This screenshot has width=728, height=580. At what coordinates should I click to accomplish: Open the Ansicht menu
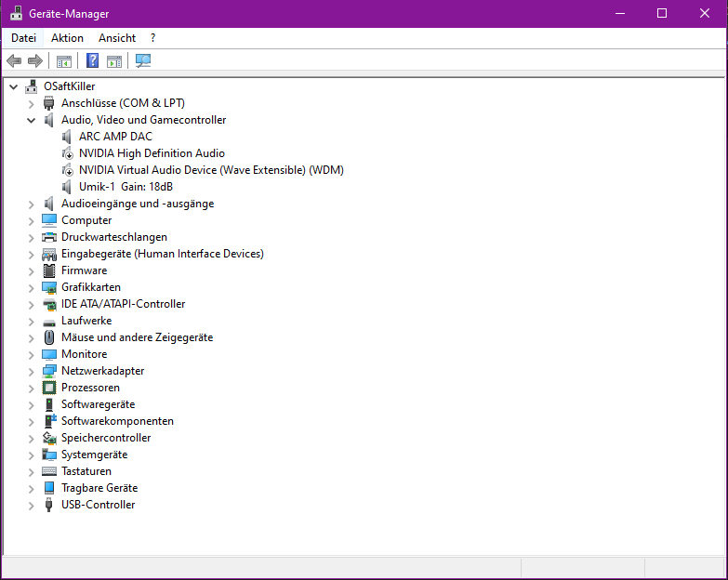[117, 38]
